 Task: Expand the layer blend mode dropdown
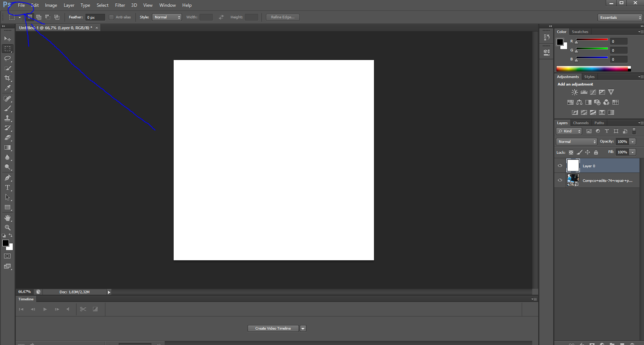point(576,142)
